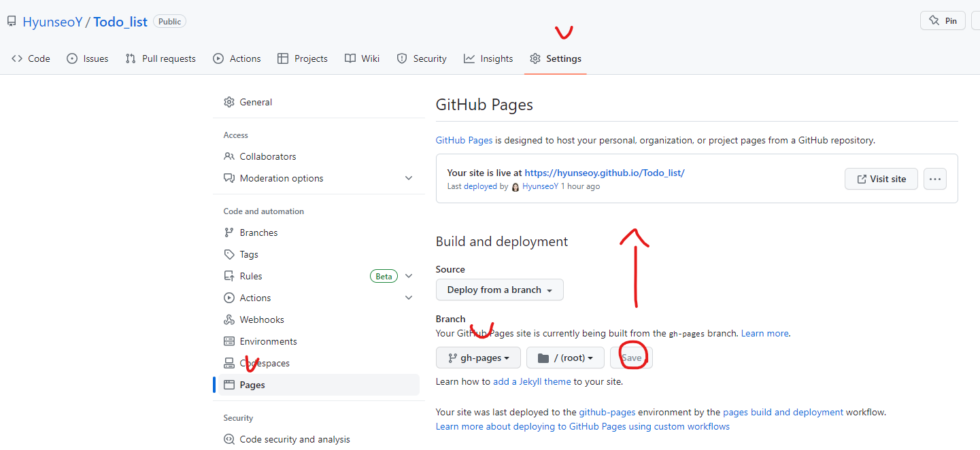The width and height of the screenshot is (980, 450).
Task: Open 'add a Jekyll theme' link
Action: [x=532, y=381]
